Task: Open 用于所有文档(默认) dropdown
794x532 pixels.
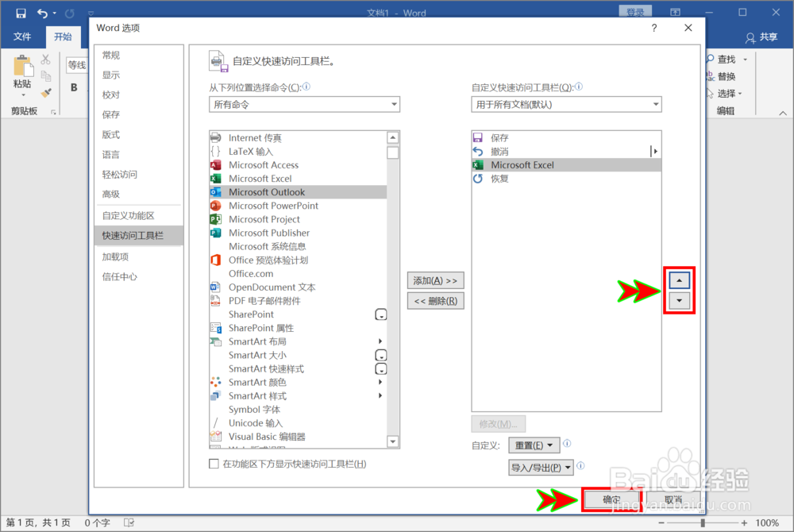Action: pos(566,104)
